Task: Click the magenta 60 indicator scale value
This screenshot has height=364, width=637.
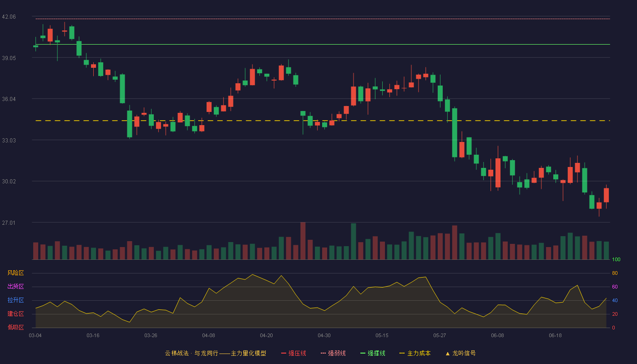Action: click(x=615, y=287)
